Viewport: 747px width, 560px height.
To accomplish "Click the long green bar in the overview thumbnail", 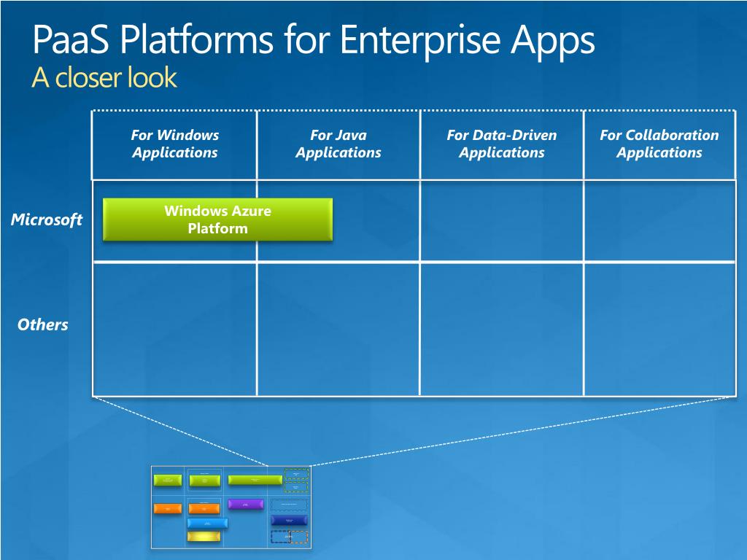I will 255,480.
